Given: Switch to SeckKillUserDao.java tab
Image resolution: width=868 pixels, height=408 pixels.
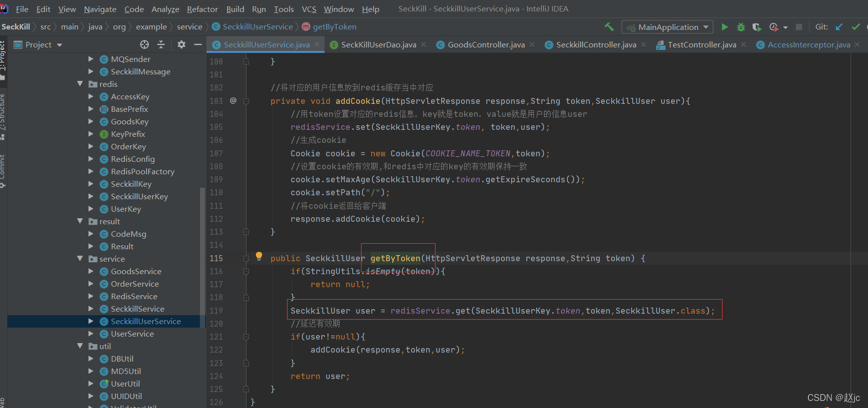Looking at the screenshot, I should click(x=378, y=45).
